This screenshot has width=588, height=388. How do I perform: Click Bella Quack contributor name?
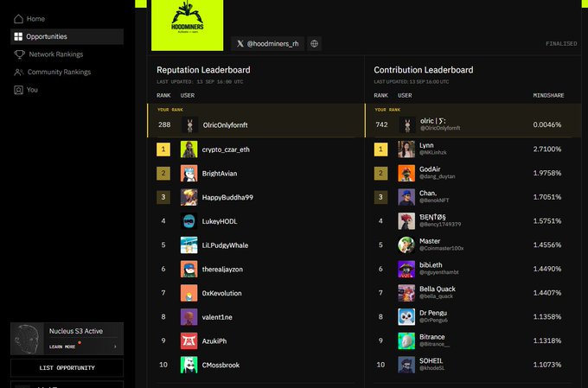pos(438,289)
